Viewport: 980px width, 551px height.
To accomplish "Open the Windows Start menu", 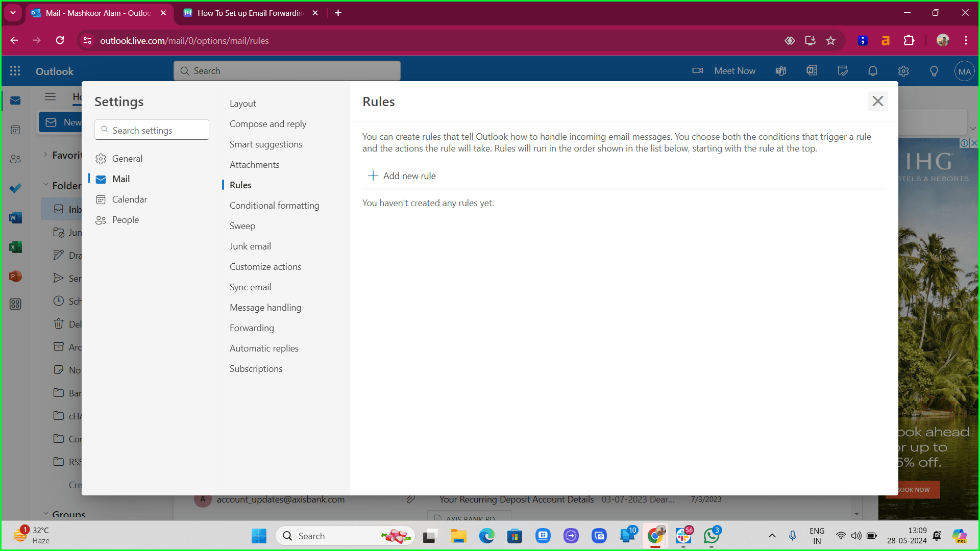I will point(259,536).
